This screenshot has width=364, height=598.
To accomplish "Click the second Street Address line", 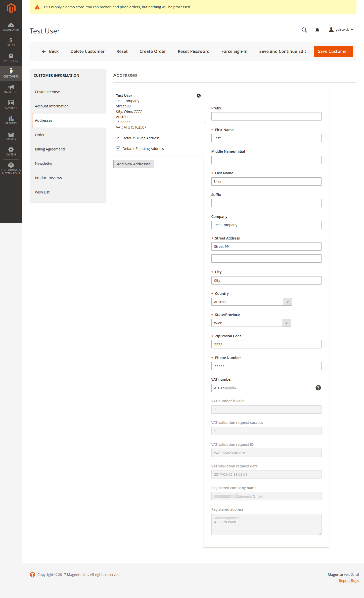I will pos(266,258).
